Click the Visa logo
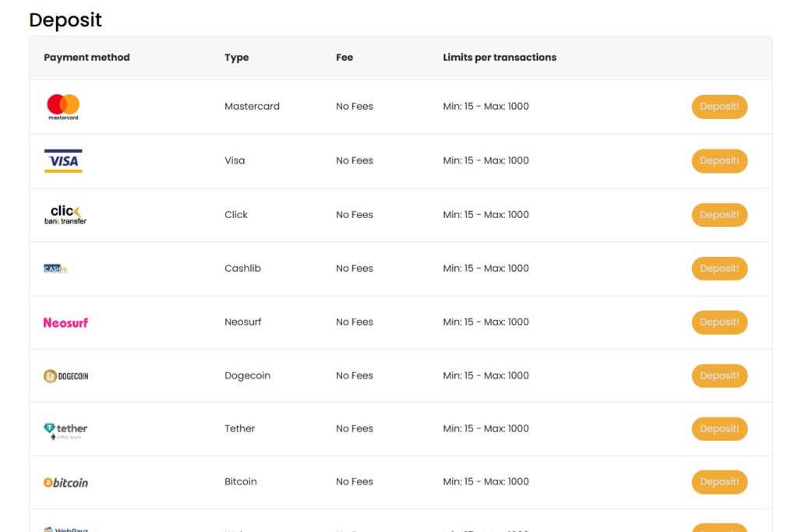This screenshot has height=532, width=798. [x=62, y=160]
